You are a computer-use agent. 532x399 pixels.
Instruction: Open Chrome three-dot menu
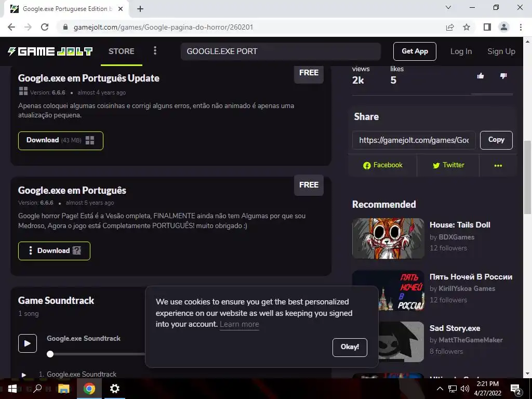(x=521, y=27)
